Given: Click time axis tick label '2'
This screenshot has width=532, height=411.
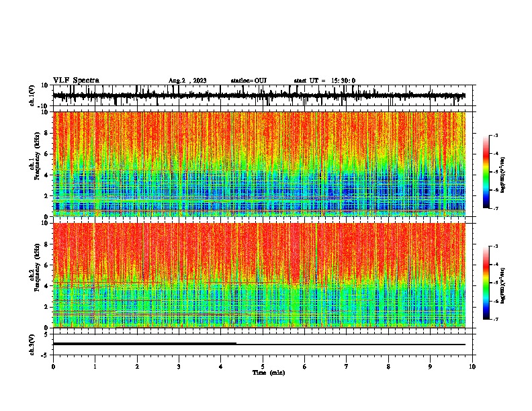Looking at the screenshot, I should [x=137, y=367].
